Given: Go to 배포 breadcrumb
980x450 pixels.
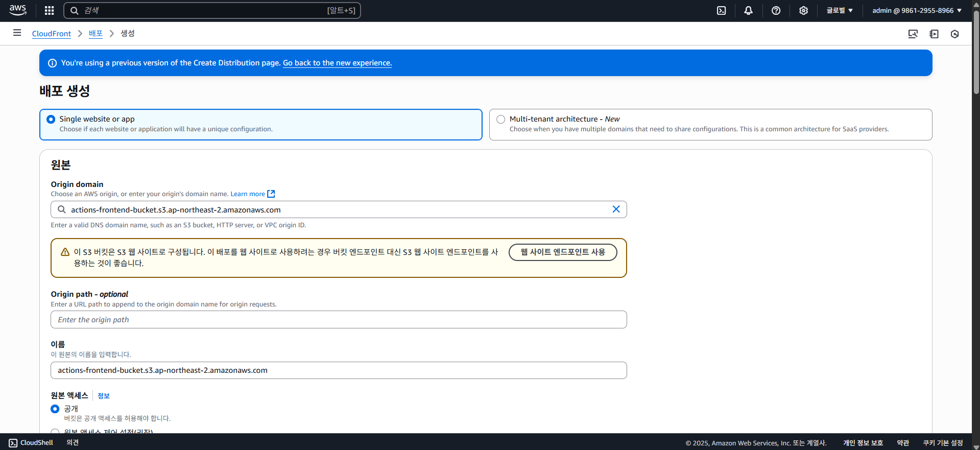Looking at the screenshot, I should tap(95, 33).
